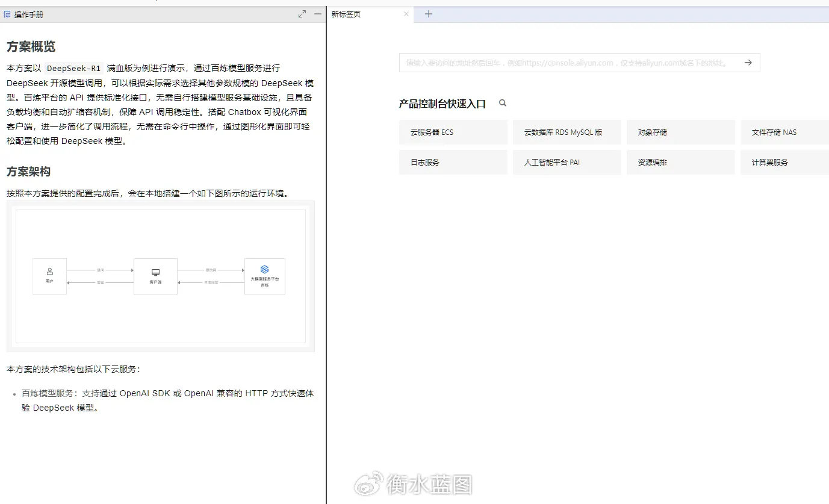829x504 pixels.
Task: Click the manual icon beside 操作手册
Action: (8, 14)
